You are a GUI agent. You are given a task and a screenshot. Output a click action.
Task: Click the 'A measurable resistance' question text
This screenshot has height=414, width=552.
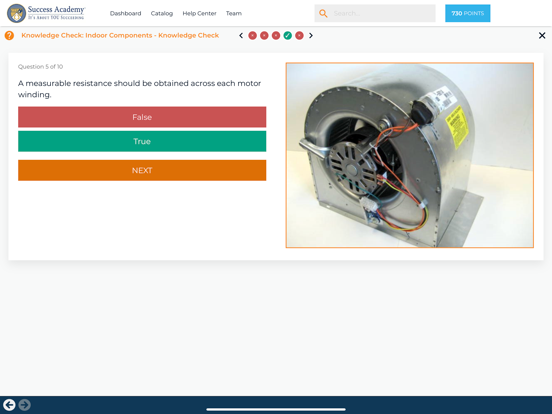(x=139, y=89)
